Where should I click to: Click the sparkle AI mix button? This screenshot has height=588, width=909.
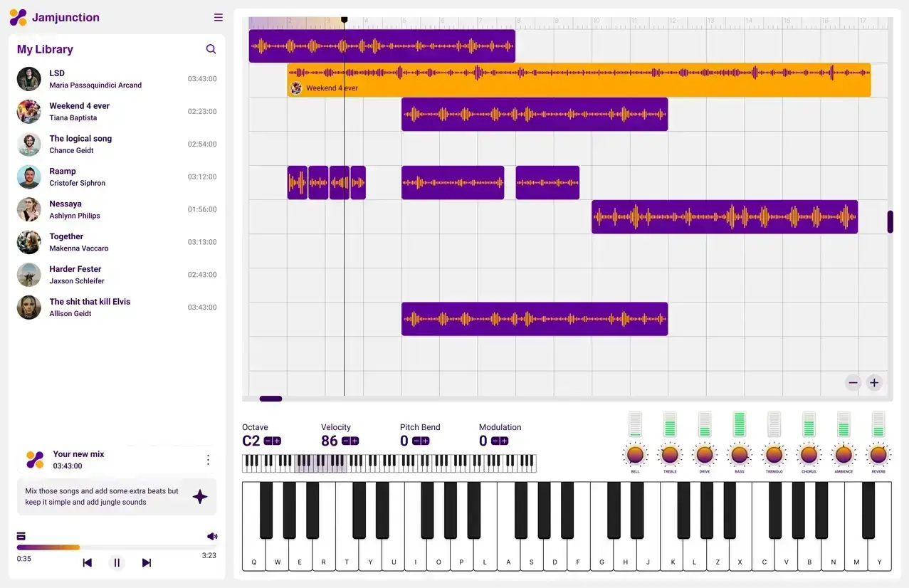pyautogui.click(x=200, y=496)
